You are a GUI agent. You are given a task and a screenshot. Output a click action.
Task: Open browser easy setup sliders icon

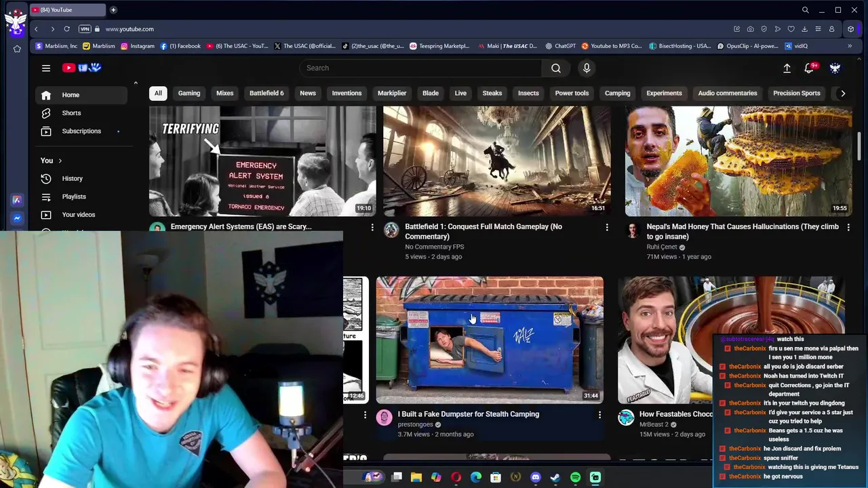(x=818, y=29)
